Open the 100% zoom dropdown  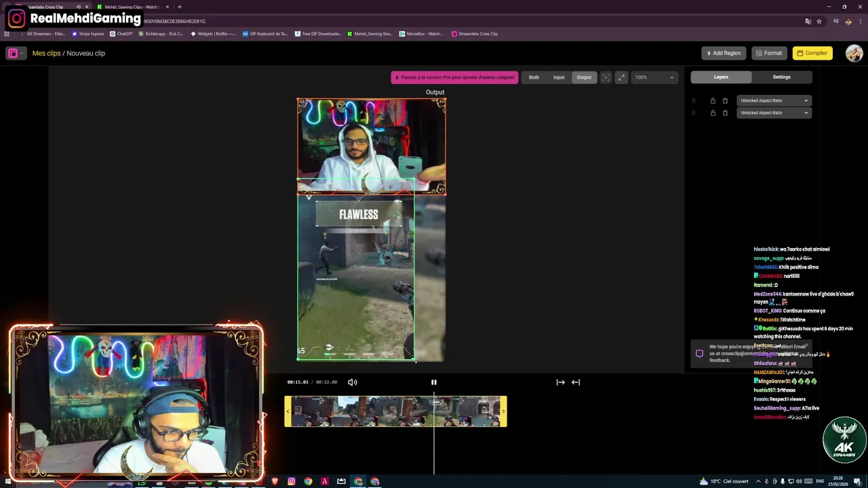tap(654, 77)
